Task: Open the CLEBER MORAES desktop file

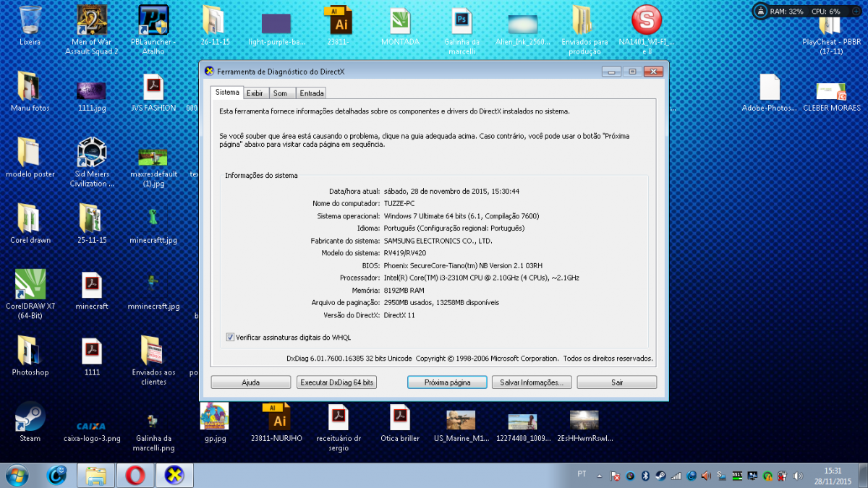Action: coord(832,95)
